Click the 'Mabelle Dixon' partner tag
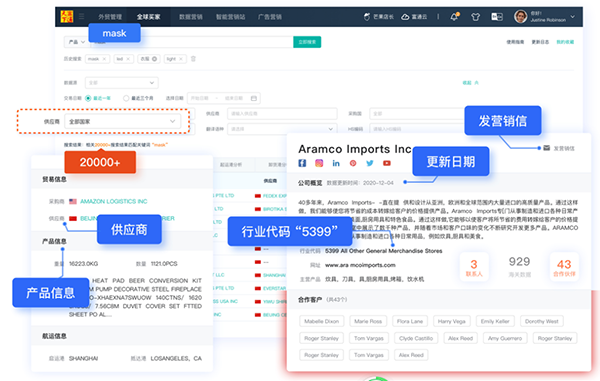 coord(321,321)
